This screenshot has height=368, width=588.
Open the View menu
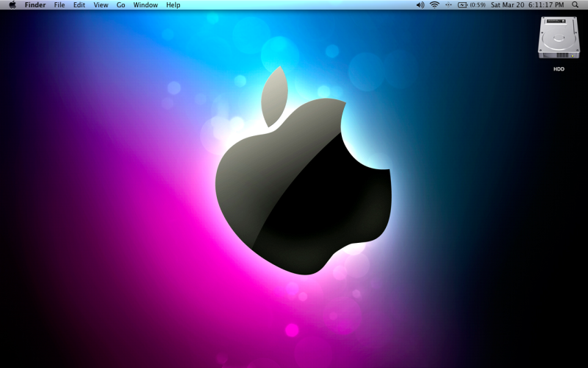[x=101, y=5]
